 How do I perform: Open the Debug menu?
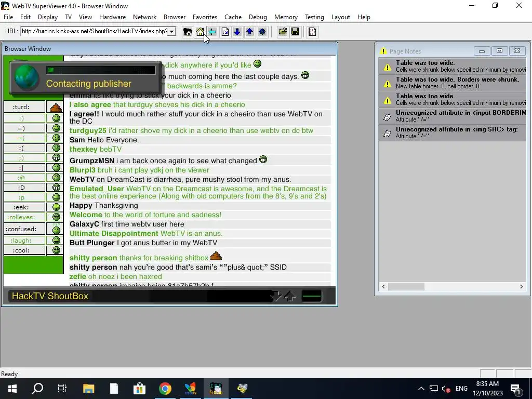pyautogui.click(x=258, y=17)
